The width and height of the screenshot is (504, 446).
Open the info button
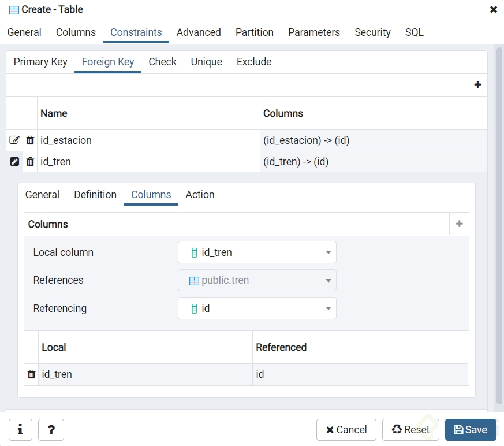(x=20, y=430)
